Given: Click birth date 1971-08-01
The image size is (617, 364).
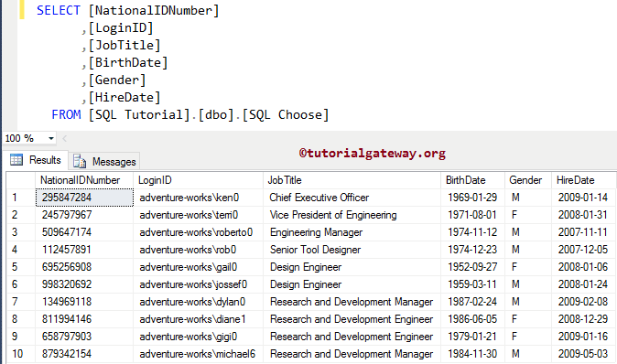Looking at the screenshot, I should [472, 215].
